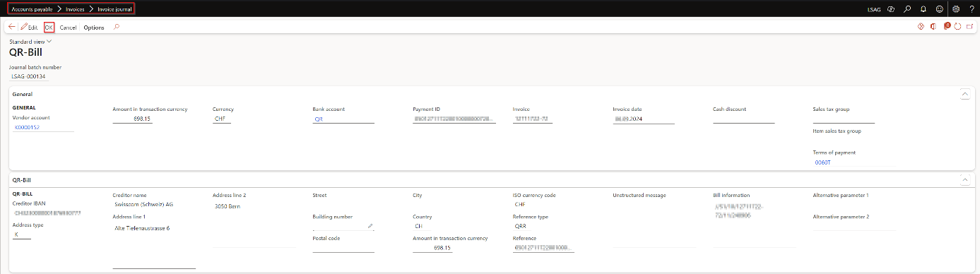Click the Sales tax group field
The height and width of the screenshot is (274, 980).
pos(844,119)
